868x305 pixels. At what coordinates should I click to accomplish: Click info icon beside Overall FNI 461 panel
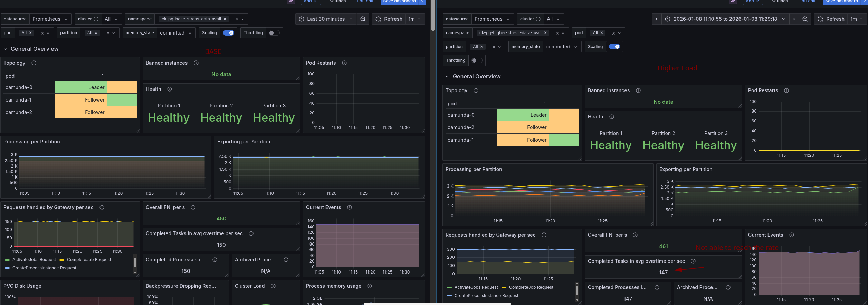pyautogui.click(x=635, y=235)
